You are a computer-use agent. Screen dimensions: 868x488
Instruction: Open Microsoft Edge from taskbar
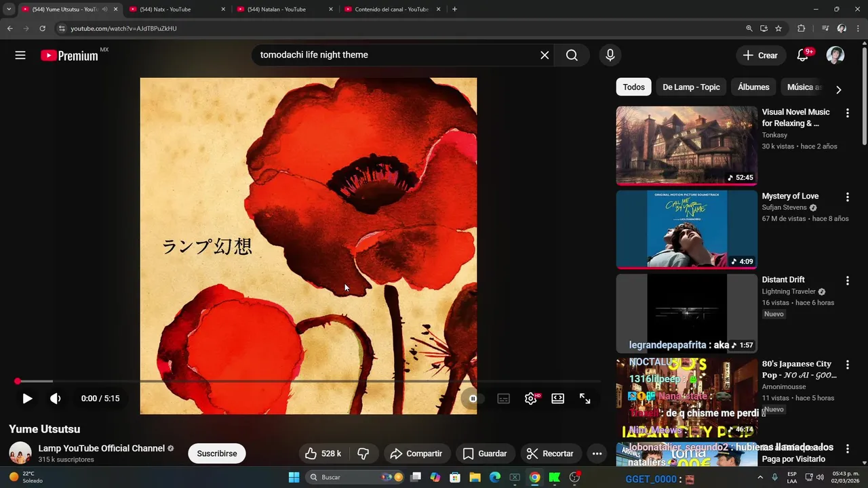click(x=495, y=477)
